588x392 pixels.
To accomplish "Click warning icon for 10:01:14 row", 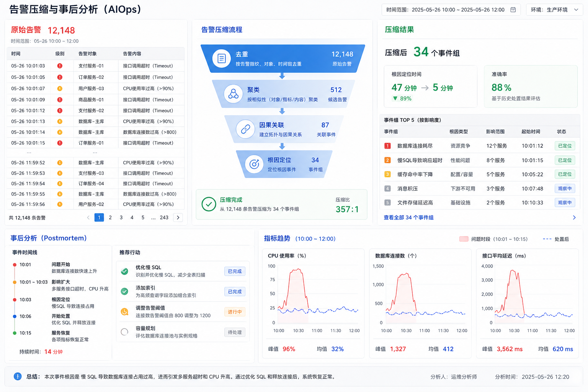I will point(60,132).
